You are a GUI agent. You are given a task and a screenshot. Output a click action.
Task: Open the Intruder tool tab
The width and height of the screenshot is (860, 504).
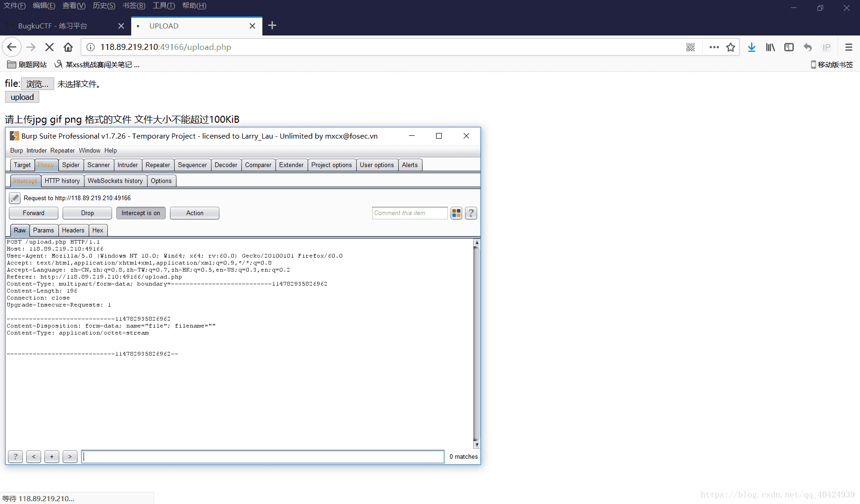127,165
